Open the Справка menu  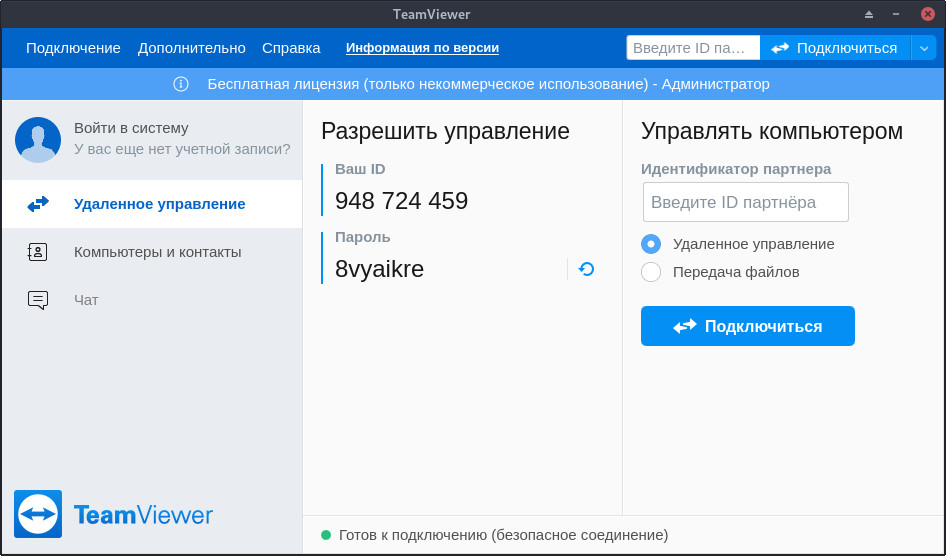pyautogui.click(x=291, y=48)
